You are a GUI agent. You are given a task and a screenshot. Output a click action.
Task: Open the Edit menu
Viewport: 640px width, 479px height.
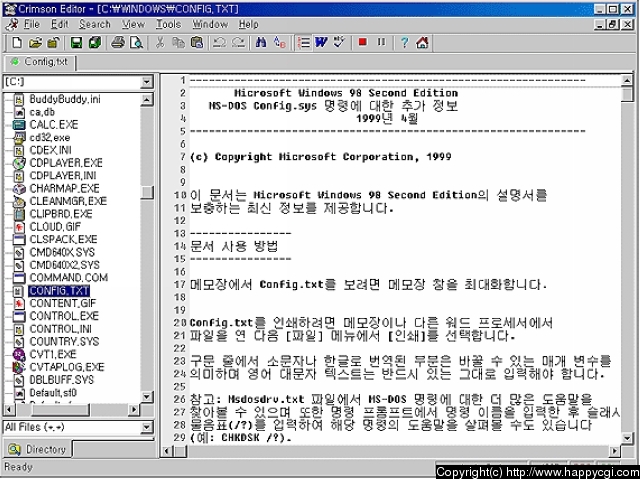[x=60, y=24]
